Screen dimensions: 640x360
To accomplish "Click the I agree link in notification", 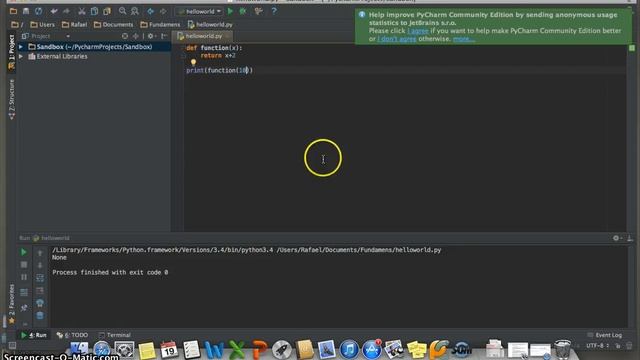I will click(418, 31).
